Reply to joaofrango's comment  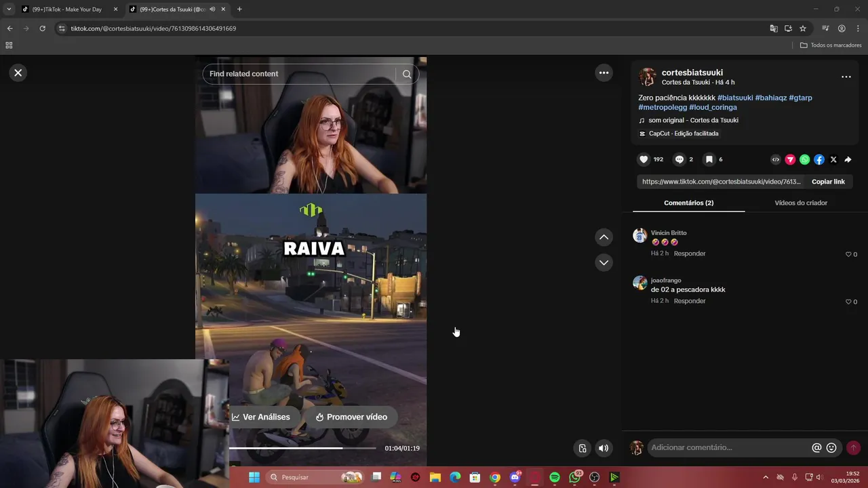[690, 301]
